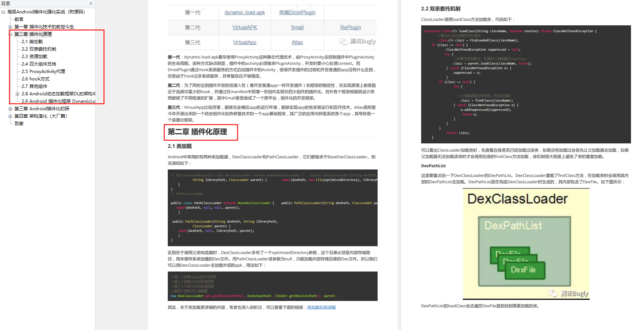Open the 前言 bookmark

pos(19,19)
